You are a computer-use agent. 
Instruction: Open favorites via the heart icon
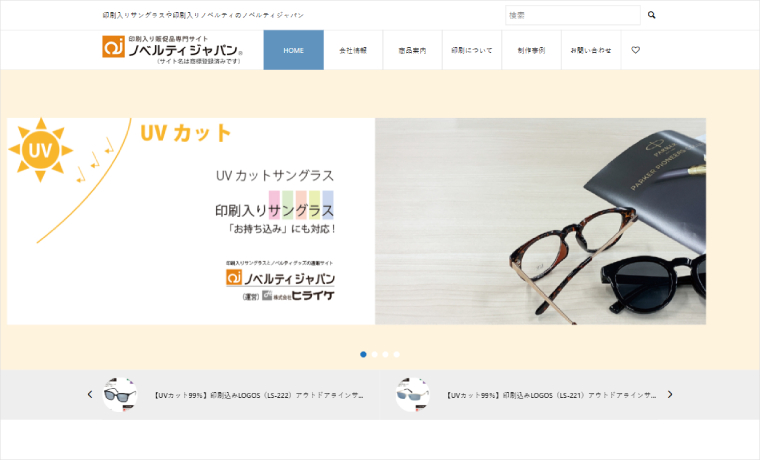tap(635, 50)
